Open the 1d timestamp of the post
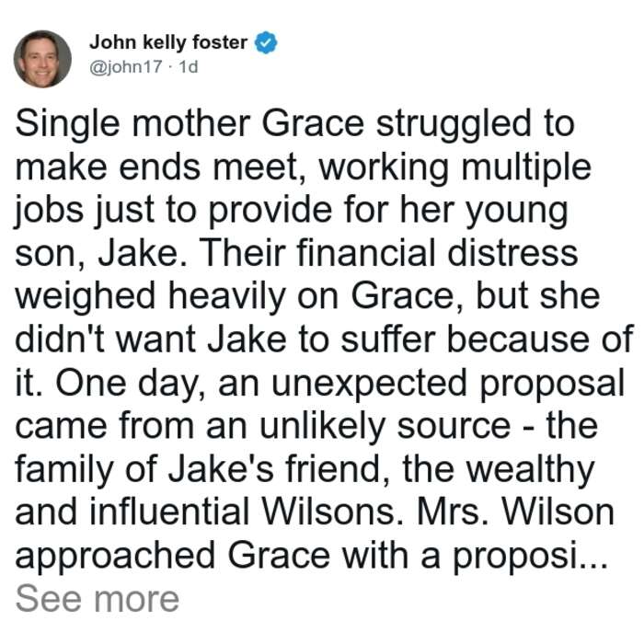Screen dimensions: 644x644 [x=189, y=66]
